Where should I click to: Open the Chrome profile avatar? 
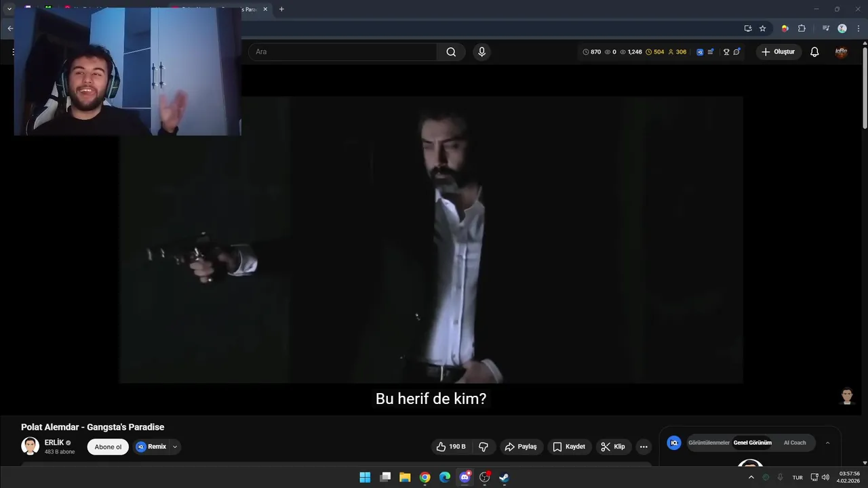842,28
